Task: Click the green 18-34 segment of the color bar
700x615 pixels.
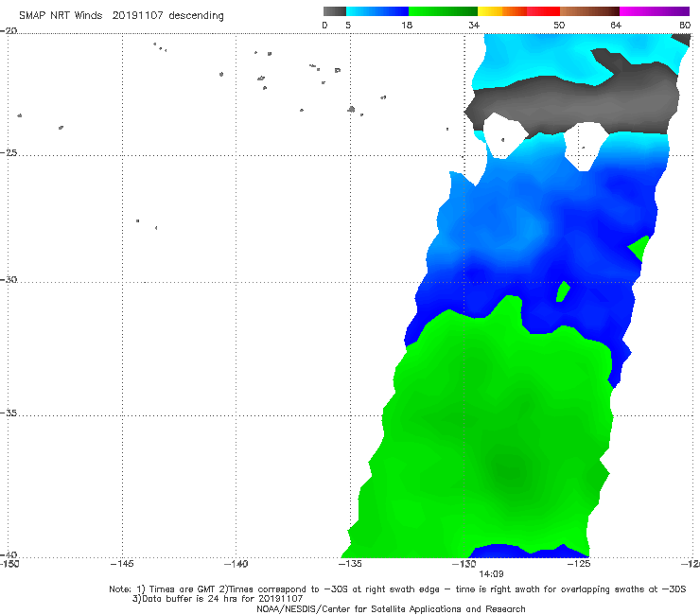Action: (443, 11)
